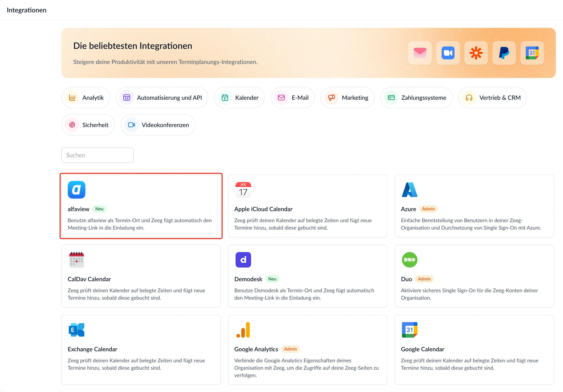563x392 pixels.
Task: Click the Google Calendar logo in the card
Action: [x=410, y=330]
